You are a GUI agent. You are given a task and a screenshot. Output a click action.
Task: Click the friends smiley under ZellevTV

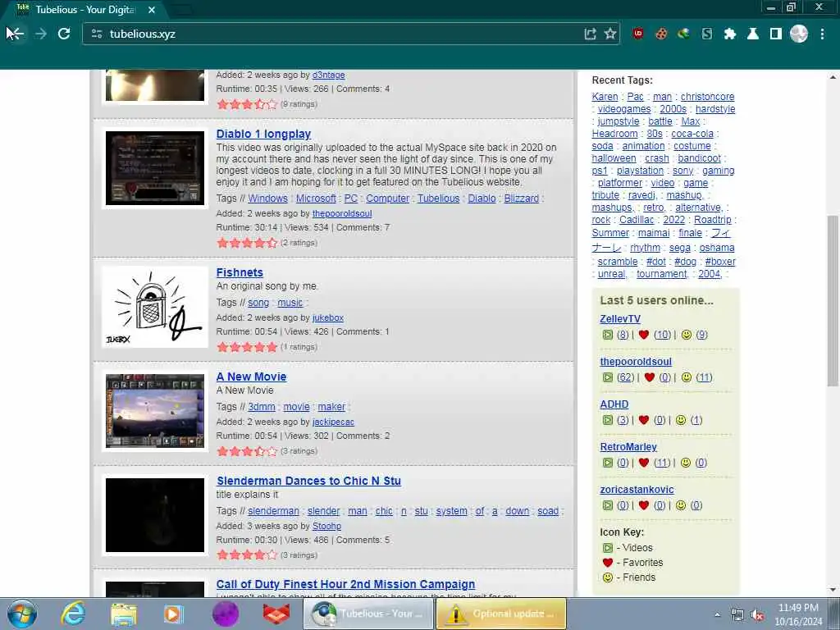click(687, 335)
